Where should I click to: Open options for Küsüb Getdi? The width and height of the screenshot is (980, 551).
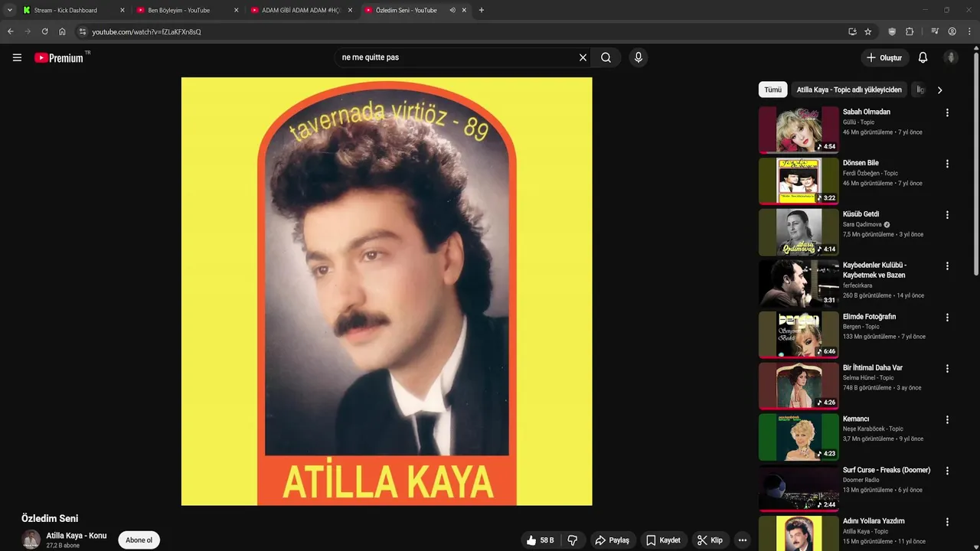tap(947, 215)
